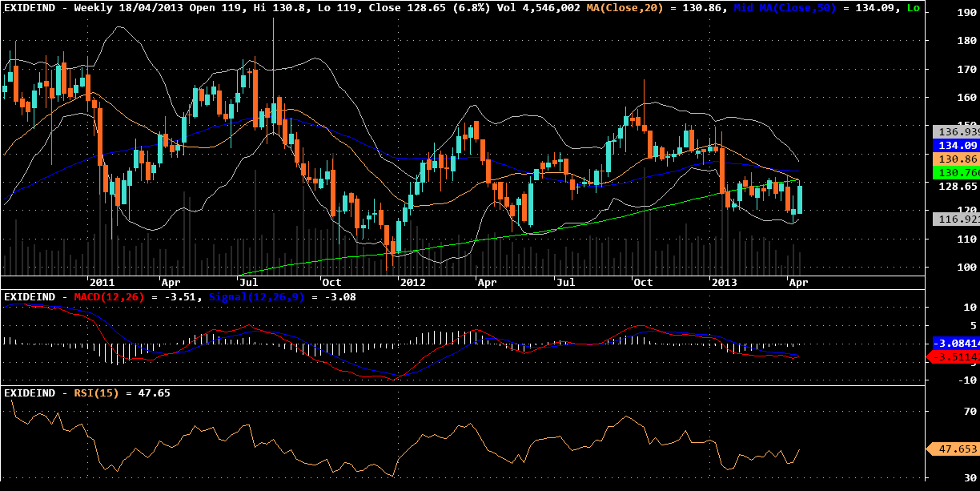The height and width of the screenshot is (491, 980).
Task: Click the 120 price axis label
Action: [967, 211]
